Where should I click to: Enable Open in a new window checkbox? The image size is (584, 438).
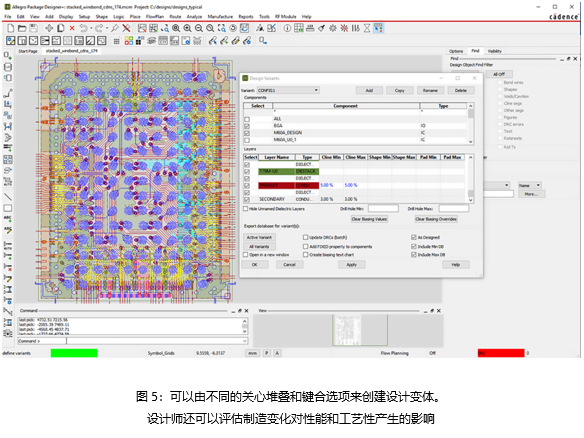pyautogui.click(x=245, y=255)
